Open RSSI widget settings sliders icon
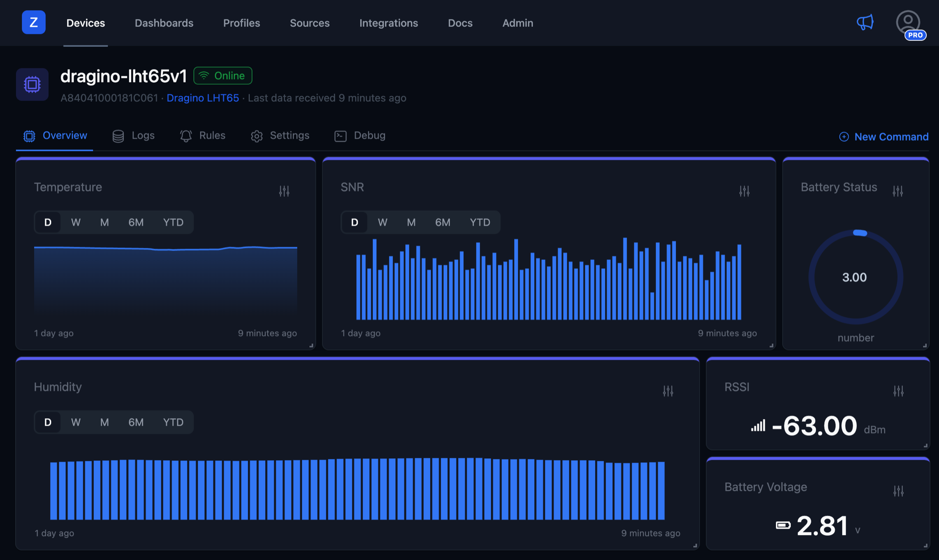Image resolution: width=939 pixels, height=560 pixels. pos(899,391)
